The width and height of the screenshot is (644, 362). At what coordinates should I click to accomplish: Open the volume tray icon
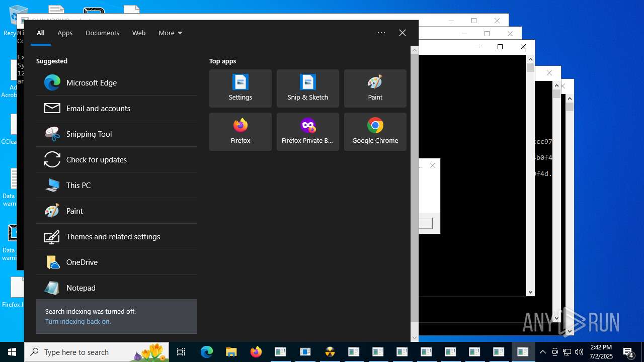click(579, 352)
